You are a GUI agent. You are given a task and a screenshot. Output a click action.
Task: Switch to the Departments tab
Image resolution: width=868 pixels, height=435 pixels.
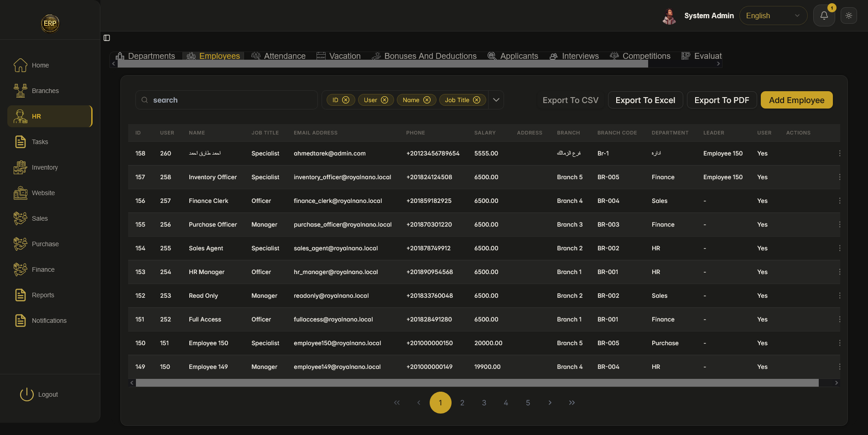point(146,56)
